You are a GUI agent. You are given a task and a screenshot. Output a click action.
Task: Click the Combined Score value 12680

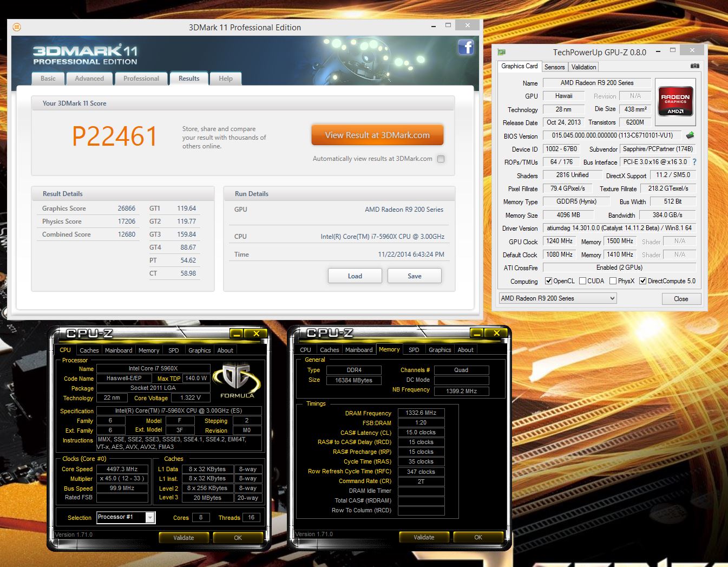click(x=127, y=234)
